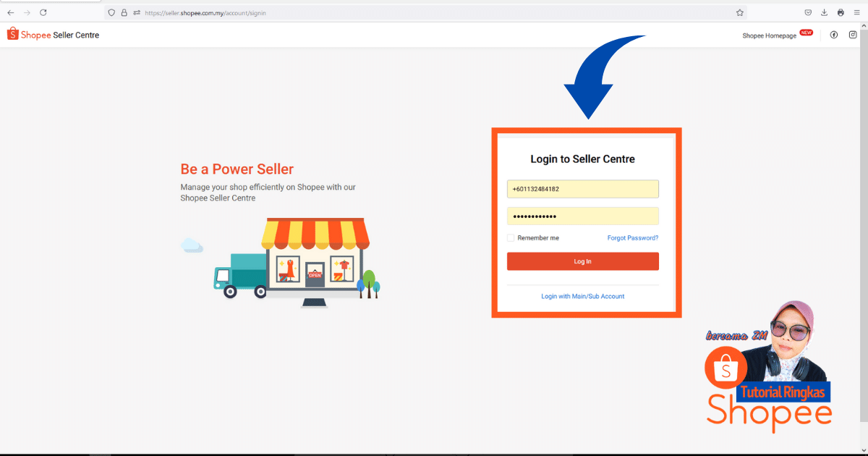Click the Forgot Password link
This screenshot has width=868, height=456.
[633, 237]
